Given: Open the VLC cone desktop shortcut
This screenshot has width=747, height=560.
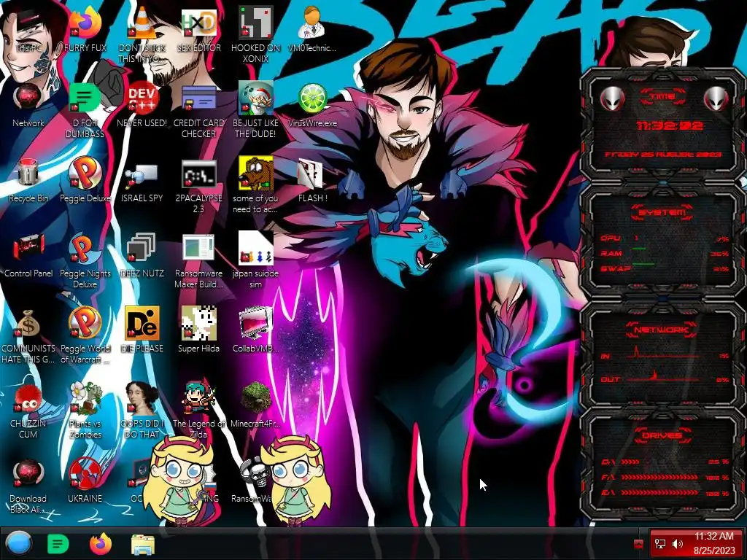Looking at the screenshot, I should pos(142,34).
